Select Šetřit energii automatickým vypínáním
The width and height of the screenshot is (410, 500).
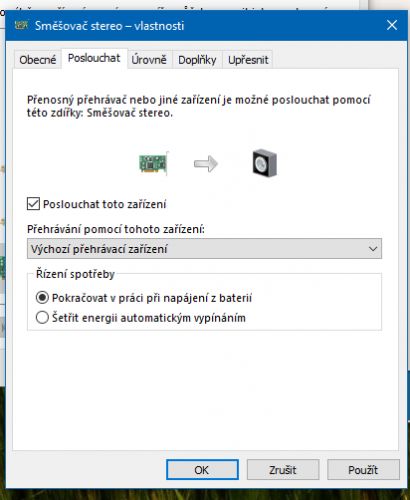[x=42, y=318]
